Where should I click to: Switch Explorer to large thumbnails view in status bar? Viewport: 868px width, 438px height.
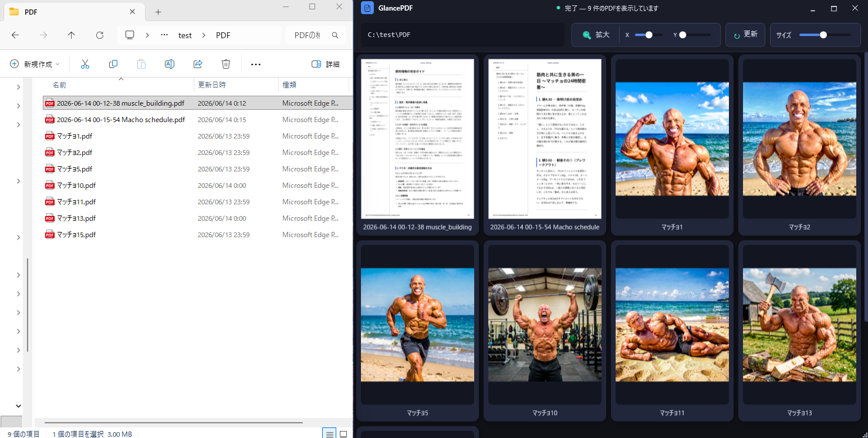click(x=343, y=434)
